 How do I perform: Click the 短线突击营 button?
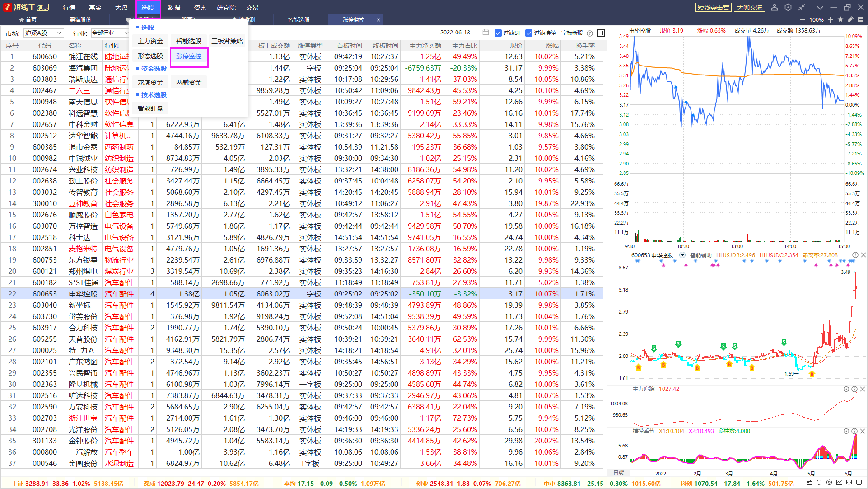(x=713, y=7)
